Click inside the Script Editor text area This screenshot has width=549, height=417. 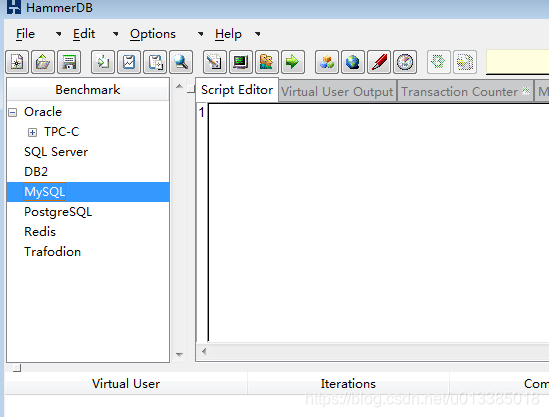(378, 223)
